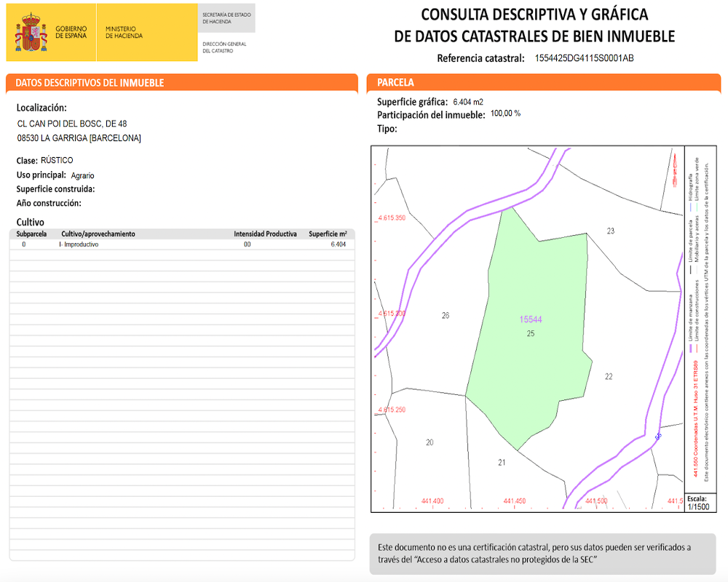Click parcel 22 on the map
Screen dimensions: 728x582
(x=609, y=376)
